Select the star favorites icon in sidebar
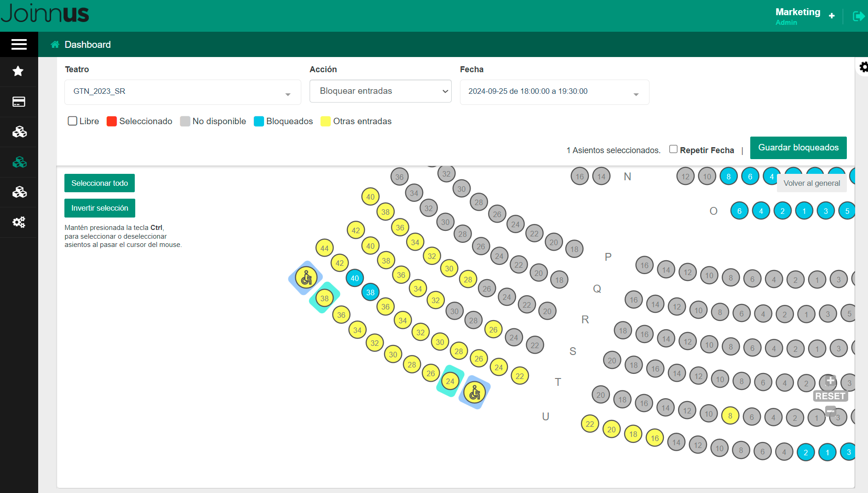 (19, 71)
